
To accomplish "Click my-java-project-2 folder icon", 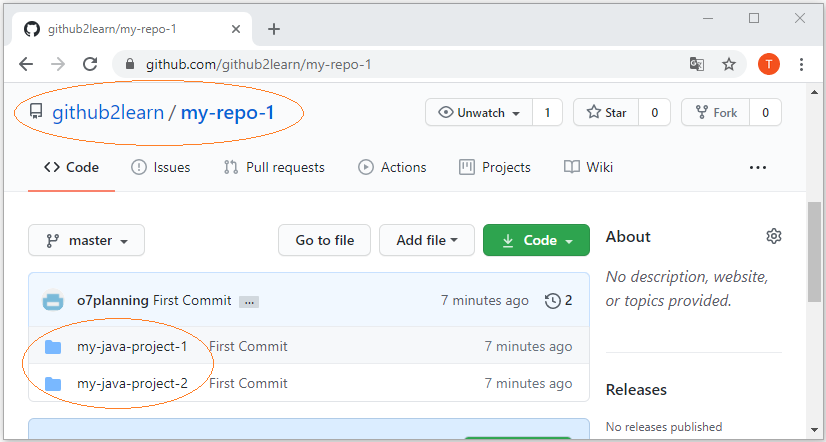I will 53,384.
